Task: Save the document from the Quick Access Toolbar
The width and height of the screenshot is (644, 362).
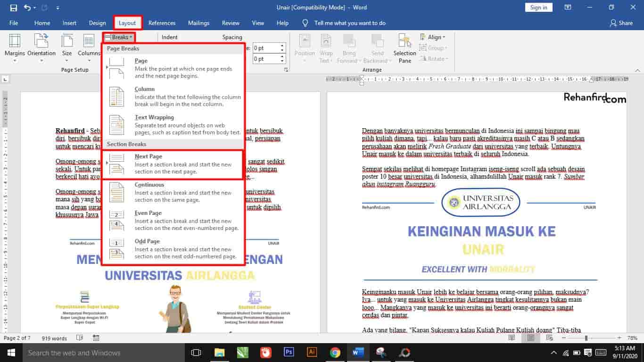Action: click(x=13, y=8)
